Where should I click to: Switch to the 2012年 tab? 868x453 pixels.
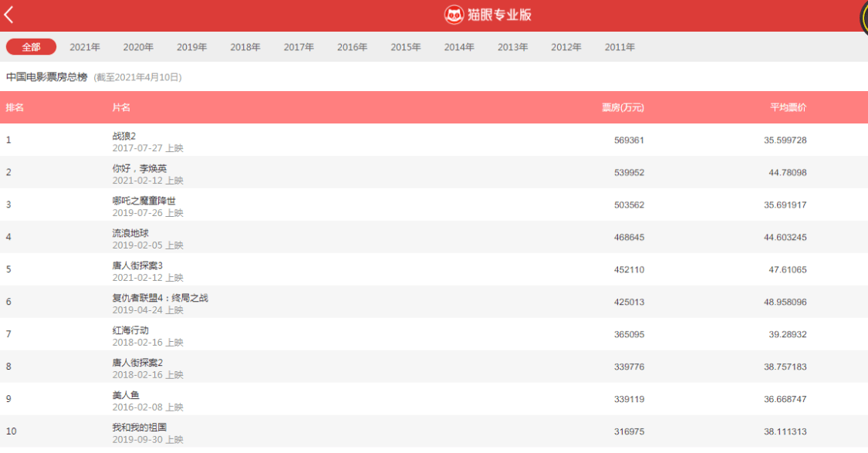(566, 47)
